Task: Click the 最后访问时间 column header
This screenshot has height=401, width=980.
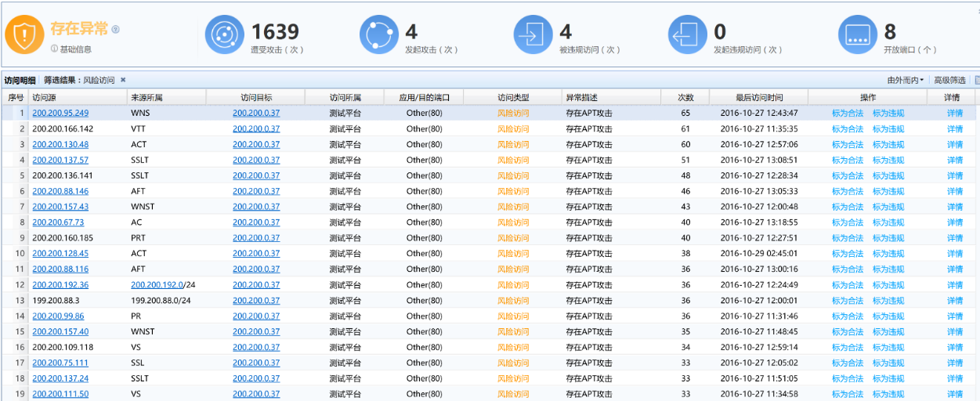Action: pyautogui.click(x=758, y=97)
